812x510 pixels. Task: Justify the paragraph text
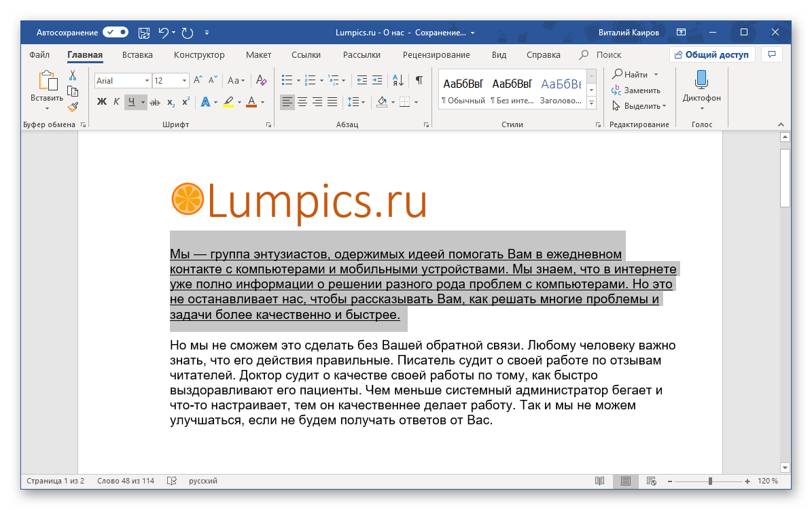[332, 102]
